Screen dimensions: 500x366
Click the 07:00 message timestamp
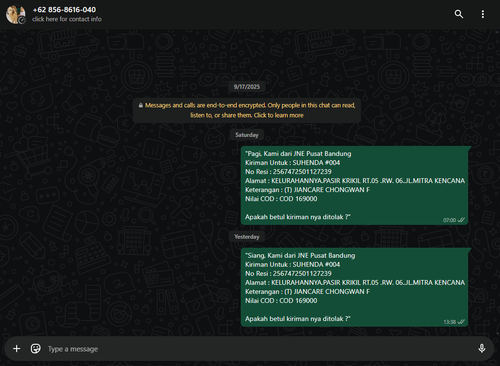(449, 220)
